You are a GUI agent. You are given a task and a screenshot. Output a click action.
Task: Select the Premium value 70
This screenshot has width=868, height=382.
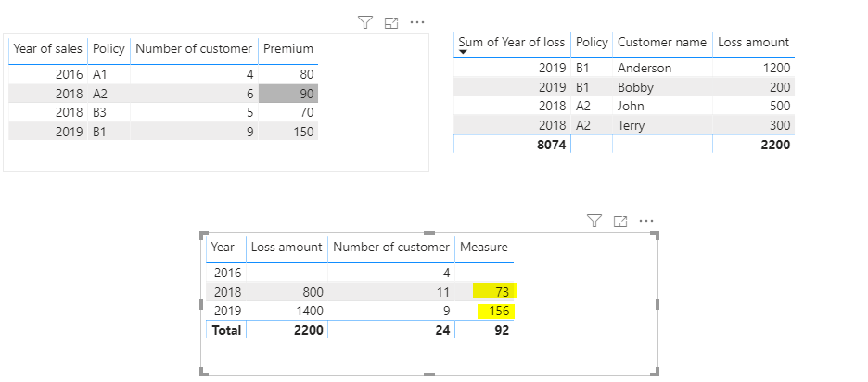(287, 113)
